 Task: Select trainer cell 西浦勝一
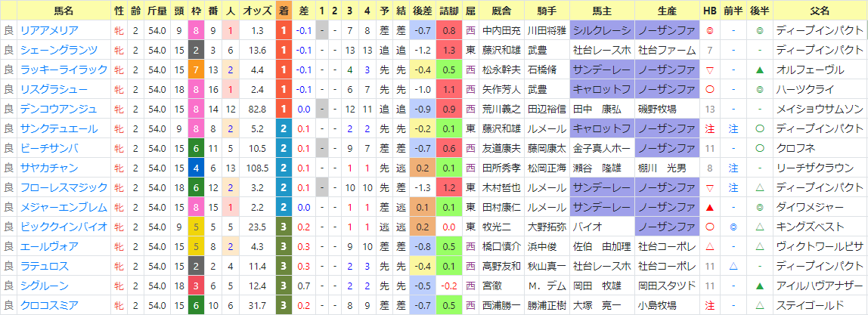click(501, 305)
